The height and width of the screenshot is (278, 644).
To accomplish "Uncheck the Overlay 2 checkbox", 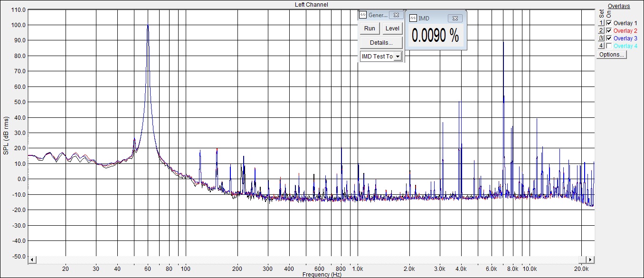I will pos(609,30).
